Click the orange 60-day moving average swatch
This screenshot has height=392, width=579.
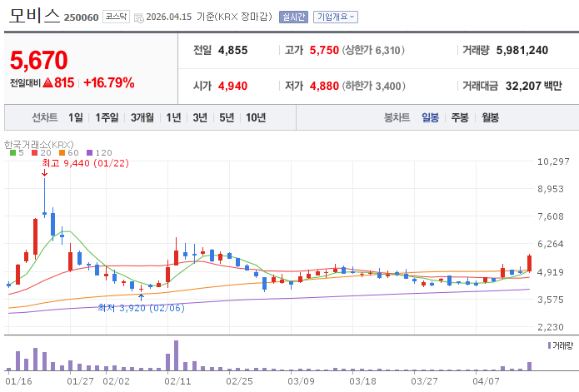(x=62, y=152)
